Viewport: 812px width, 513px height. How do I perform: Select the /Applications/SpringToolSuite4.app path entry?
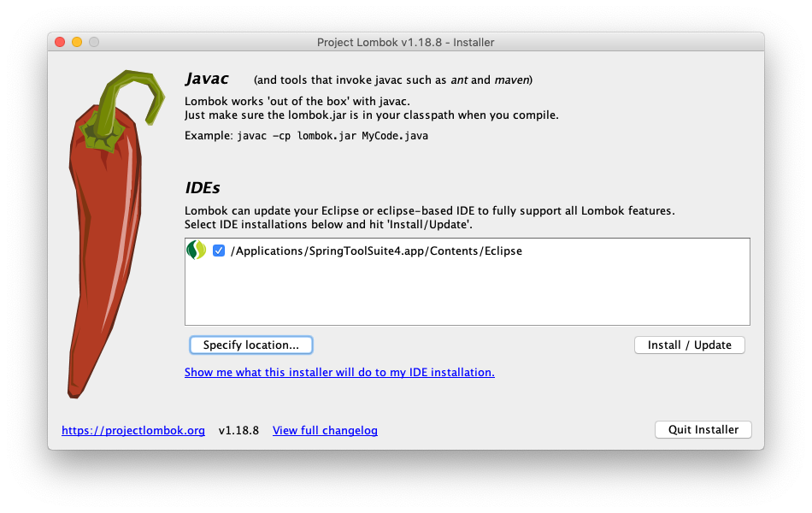click(x=376, y=251)
